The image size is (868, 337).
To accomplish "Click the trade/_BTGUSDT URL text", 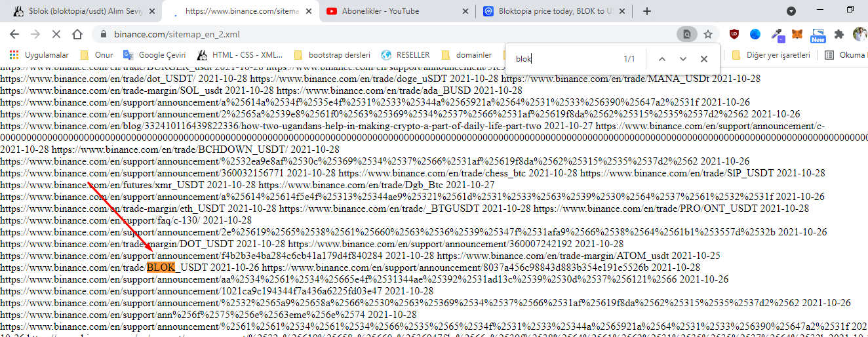I will pyautogui.click(x=378, y=208).
